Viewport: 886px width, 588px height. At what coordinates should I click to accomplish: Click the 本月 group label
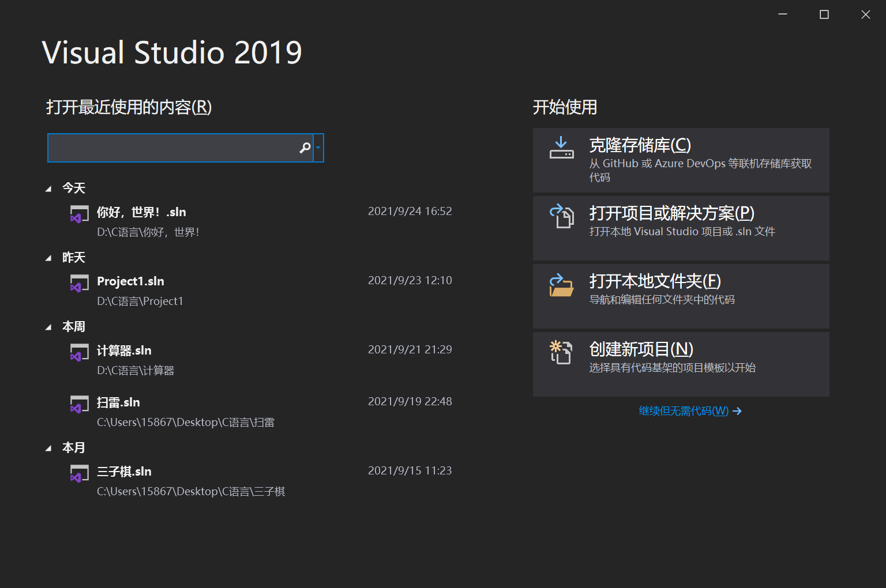(x=74, y=448)
